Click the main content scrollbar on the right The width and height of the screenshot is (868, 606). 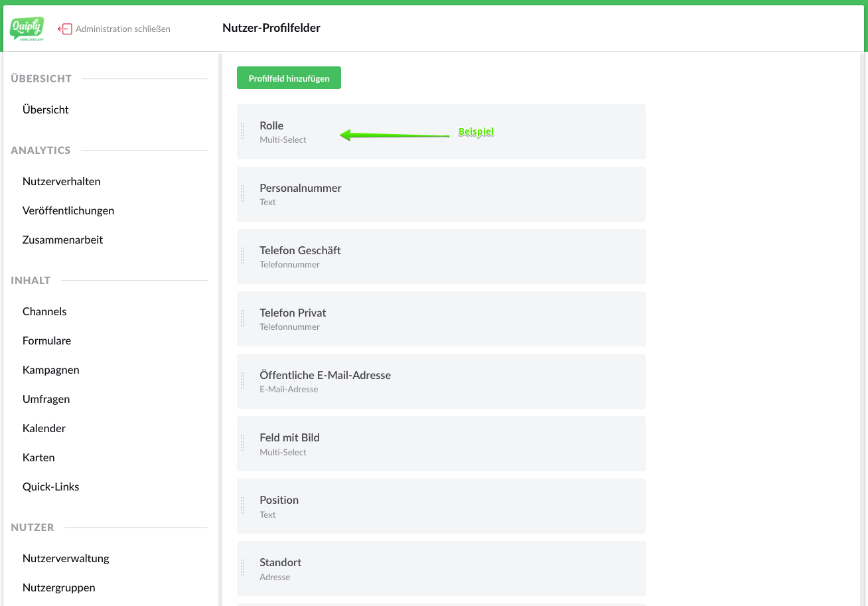coord(862,329)
